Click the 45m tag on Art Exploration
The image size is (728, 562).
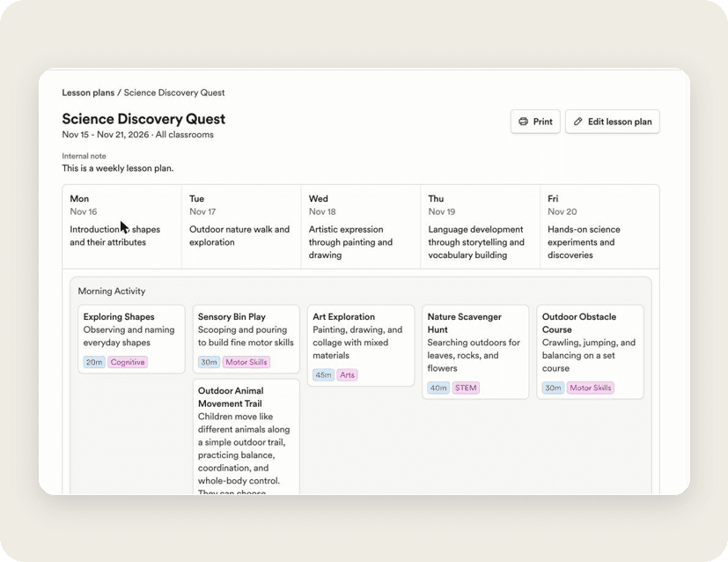324,375
